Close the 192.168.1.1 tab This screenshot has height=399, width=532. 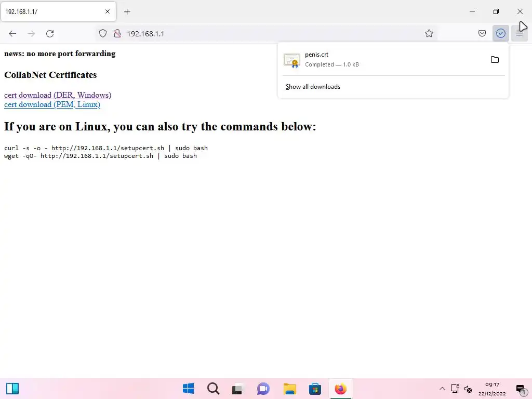point(108,11)
